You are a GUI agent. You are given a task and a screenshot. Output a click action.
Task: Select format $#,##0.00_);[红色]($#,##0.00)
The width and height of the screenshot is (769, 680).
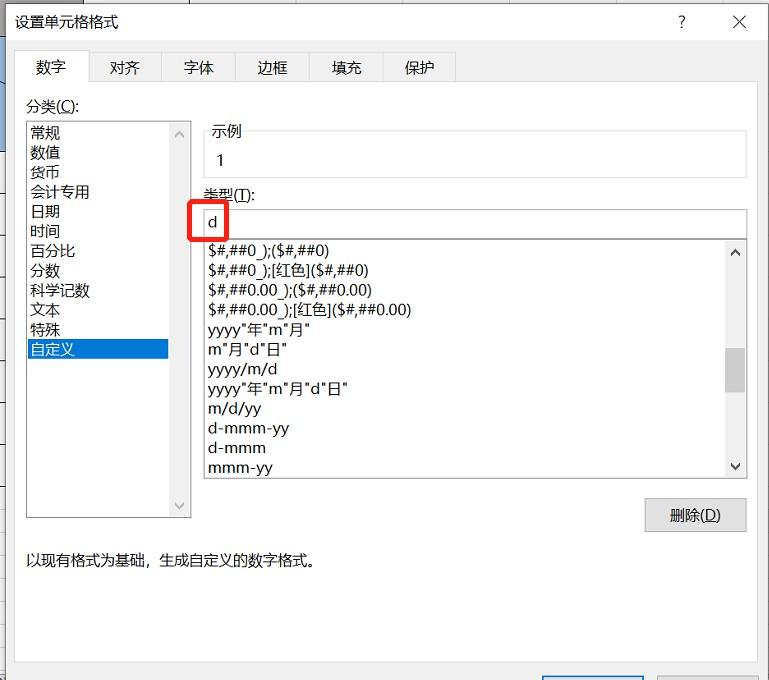[464, 310]
